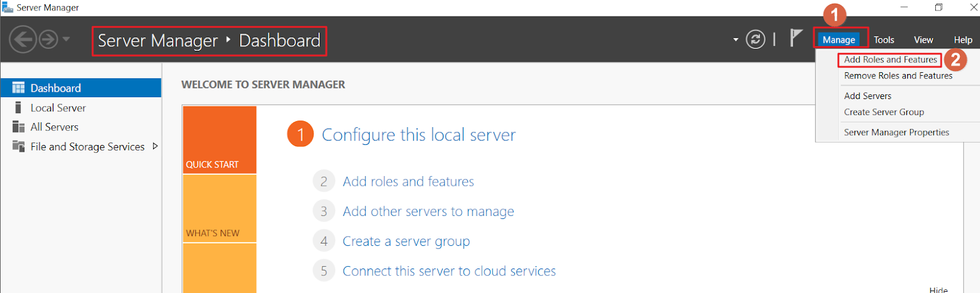Viewport: 980px width, 293px height.
Task: Select Add Servers from Manage menu
Action: coord(867,96)
